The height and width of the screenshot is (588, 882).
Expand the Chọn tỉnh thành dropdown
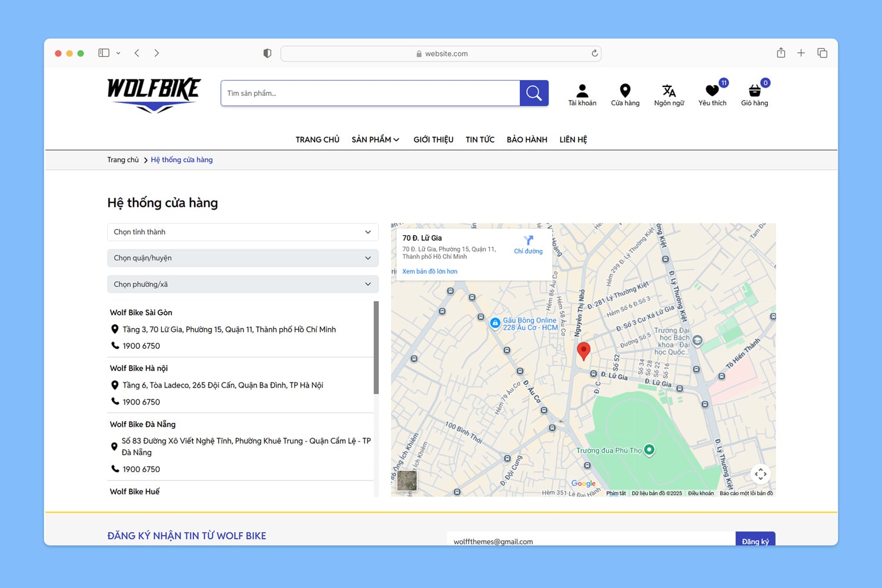tap(242, 232)
